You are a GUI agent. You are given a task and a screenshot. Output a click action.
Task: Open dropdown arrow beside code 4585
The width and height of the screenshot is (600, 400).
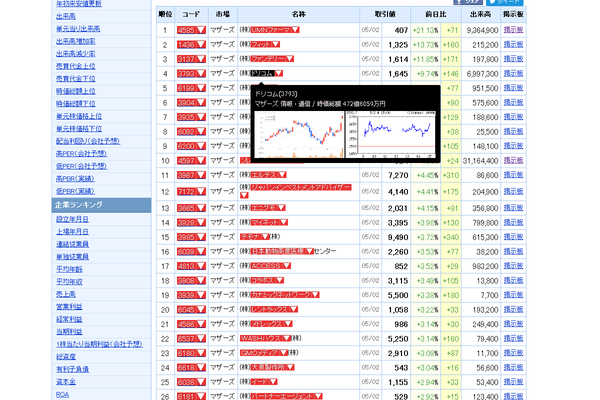pyautogui.click(x=201, y=30)
